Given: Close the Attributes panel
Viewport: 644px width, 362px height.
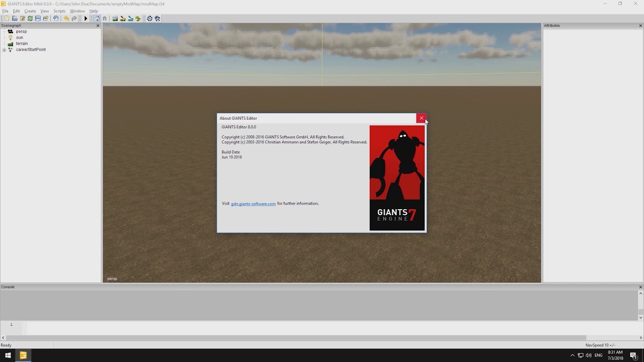Looking at the screenshot, I should point(640,26).
